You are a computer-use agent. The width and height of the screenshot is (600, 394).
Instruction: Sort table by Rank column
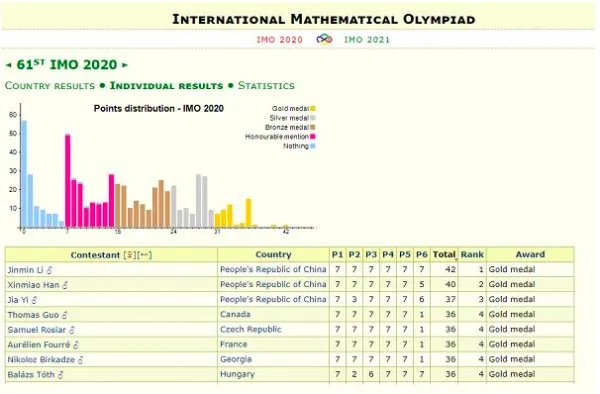(x=472, y=255)
